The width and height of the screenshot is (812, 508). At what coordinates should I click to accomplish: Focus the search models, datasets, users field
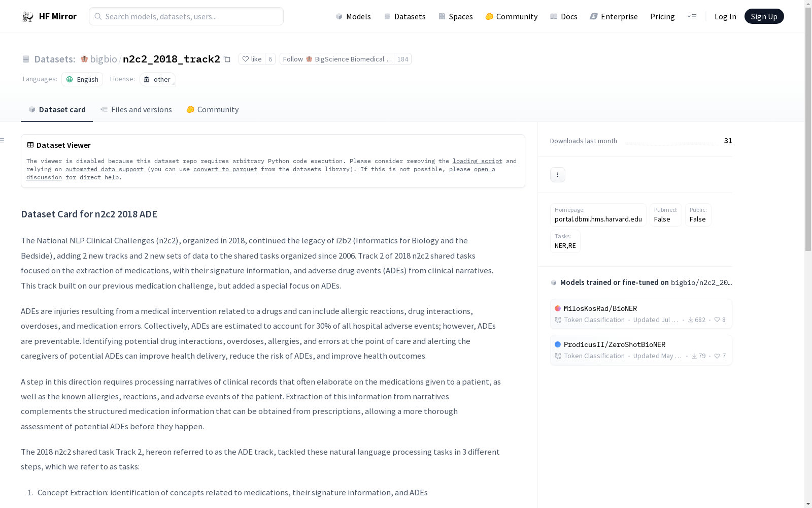pyautogui.click(x=186, y=16)
